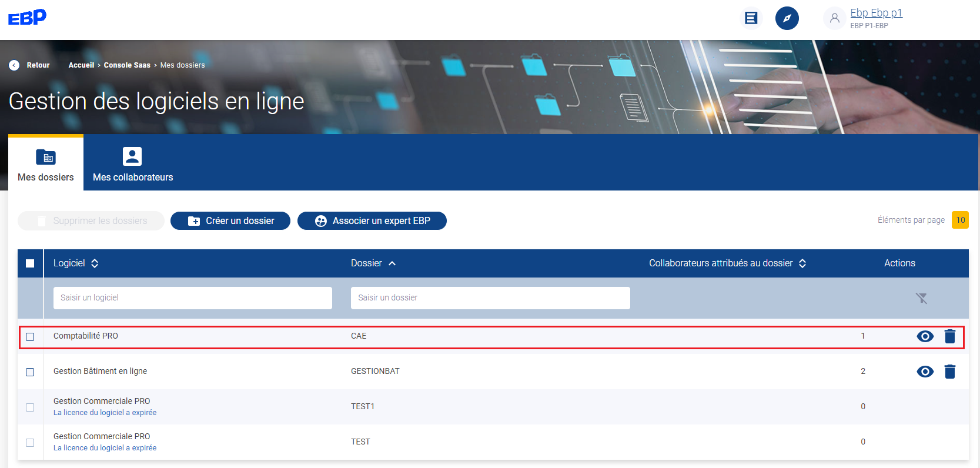Click the user avatar icon

pyautogui.click(x=834, y=18)
